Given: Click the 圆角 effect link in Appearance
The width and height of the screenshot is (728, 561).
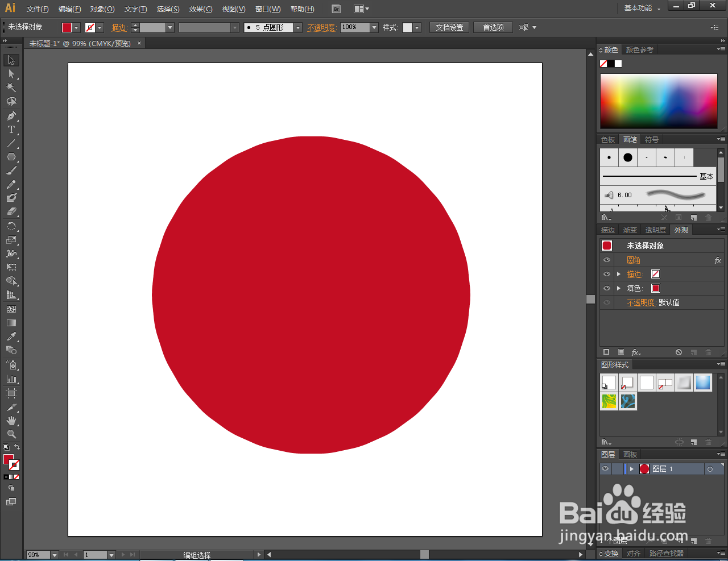Looking at the screenshot, I should tap(634, 260).
